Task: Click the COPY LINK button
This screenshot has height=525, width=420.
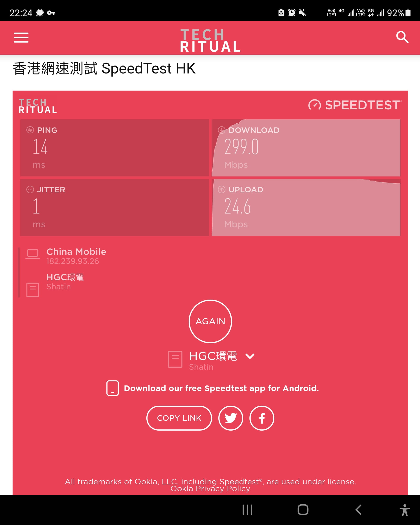Action: tap(179, 418)
